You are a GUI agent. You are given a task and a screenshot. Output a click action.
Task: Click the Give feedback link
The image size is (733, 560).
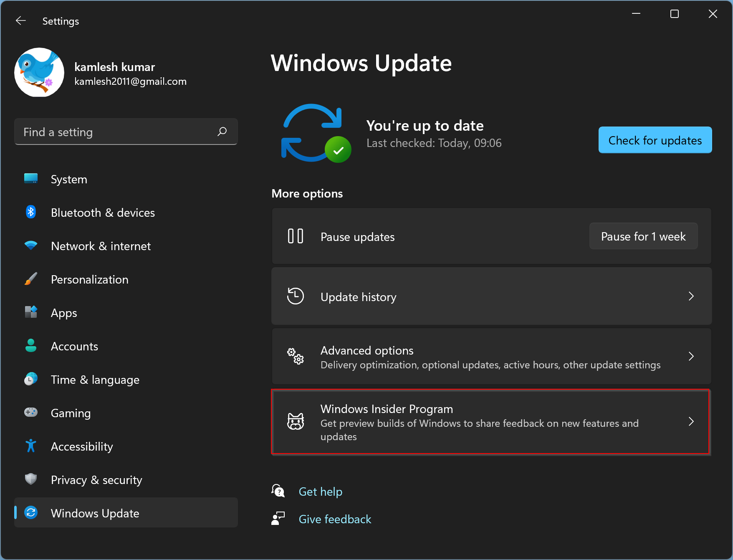pos(335,519)
